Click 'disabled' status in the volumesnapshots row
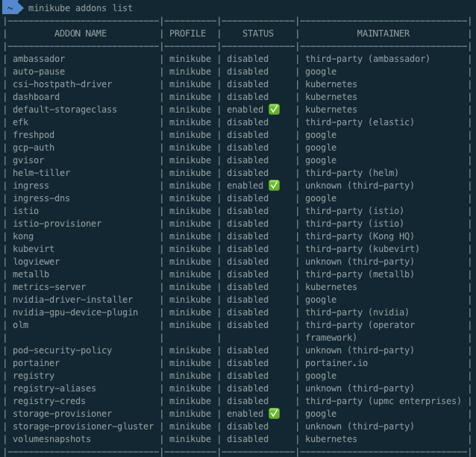The height and width of the screenshot is (457, 476). pyautogui.click(x=248, y=439)
